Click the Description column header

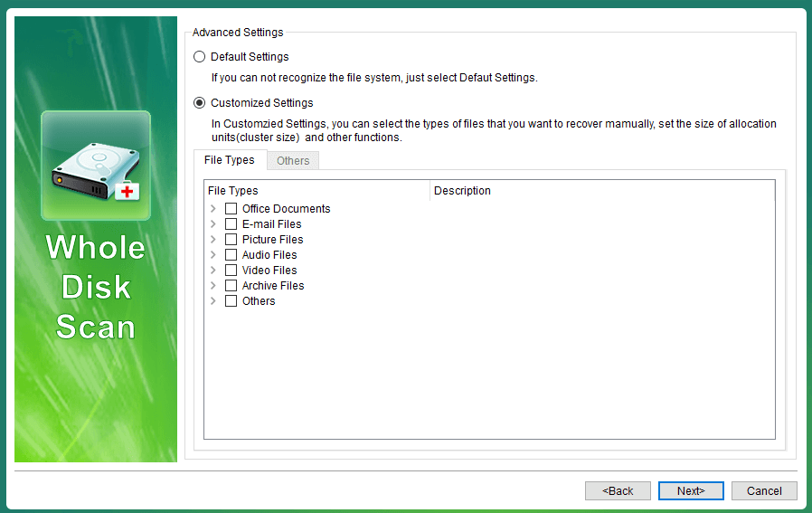point(602,191)
